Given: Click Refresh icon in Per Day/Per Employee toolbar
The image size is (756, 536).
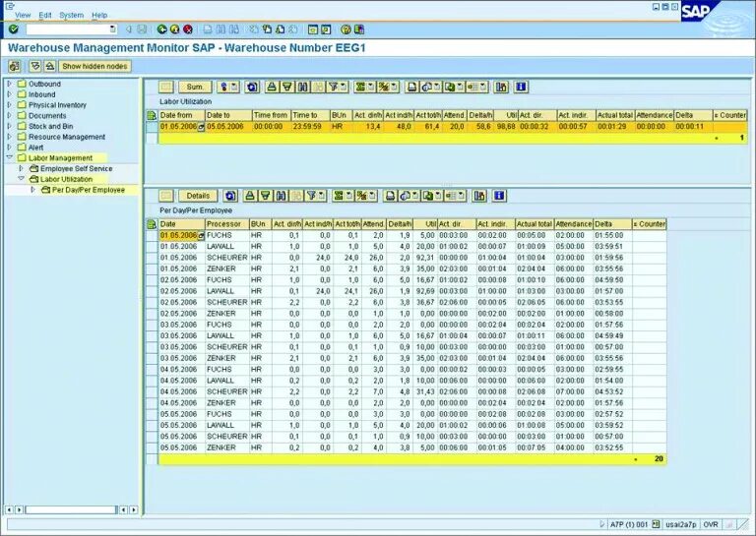Looking at the screenshot, I should click(230, 196).
